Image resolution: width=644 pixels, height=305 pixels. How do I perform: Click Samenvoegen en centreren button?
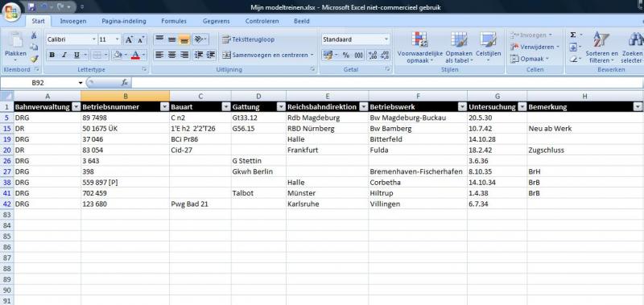265,55
